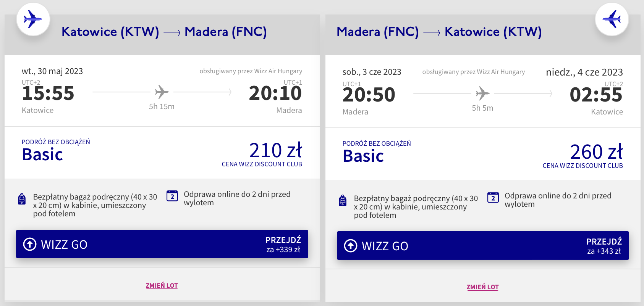
Task: Click ZMIEŃ LOT for the Madera–Katowice flight
Action: [483, 287]
